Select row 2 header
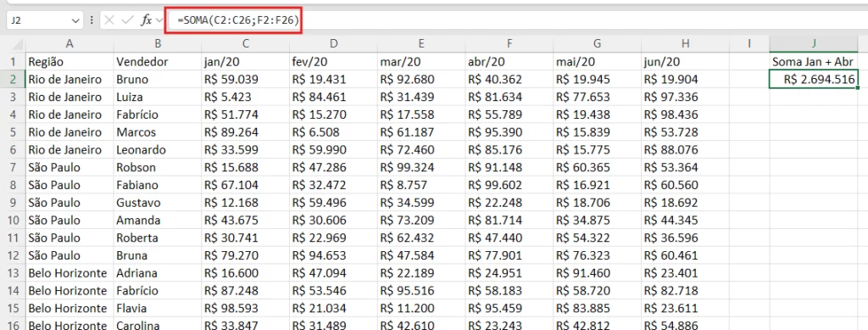Image resolution: width=868 pixels, height=330 pixels. point(14,79)
